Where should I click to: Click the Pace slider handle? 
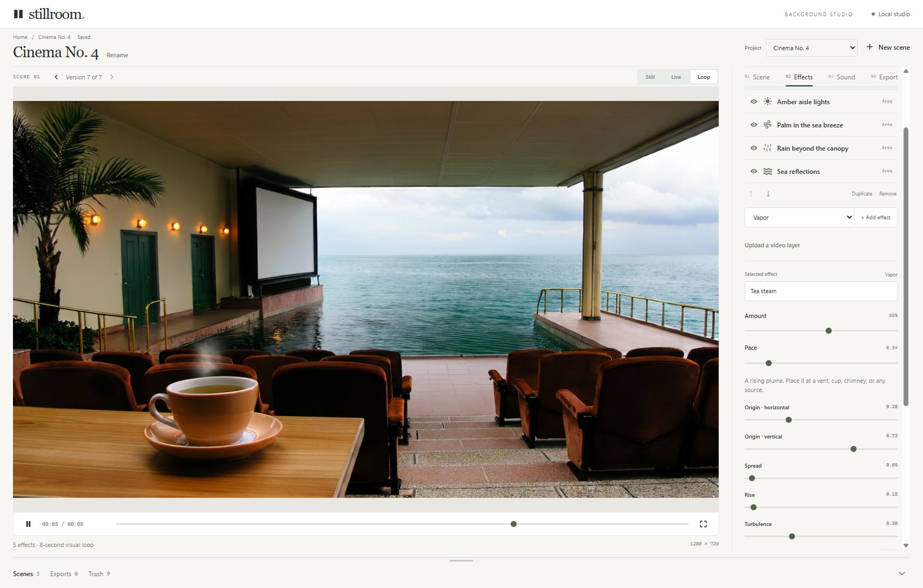tap(768, 363)
